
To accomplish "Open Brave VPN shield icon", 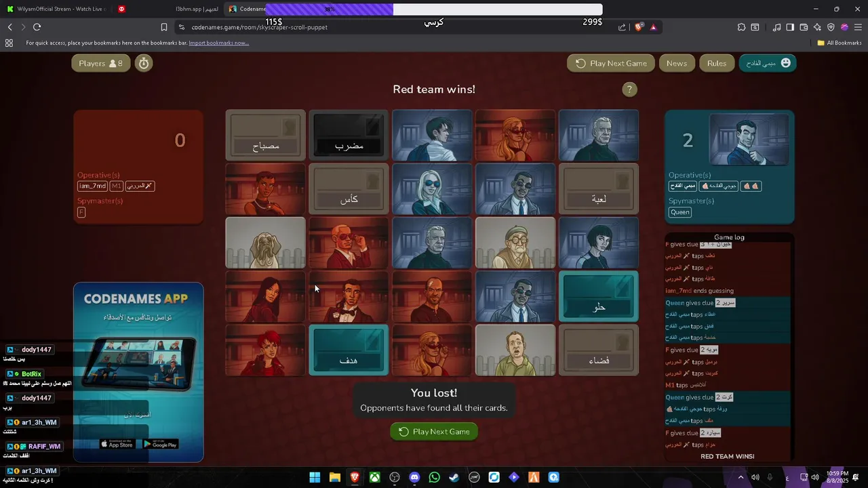I will (x=831, y=27).
